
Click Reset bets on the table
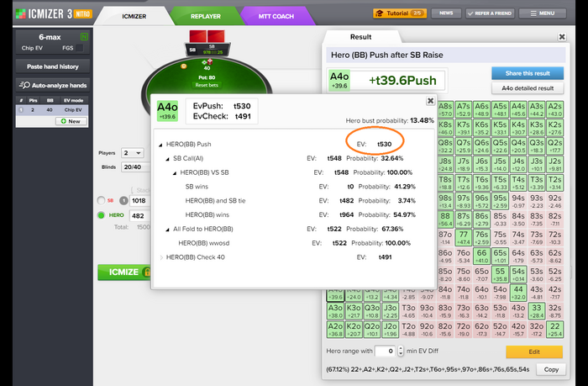click(x=207, y=85)
